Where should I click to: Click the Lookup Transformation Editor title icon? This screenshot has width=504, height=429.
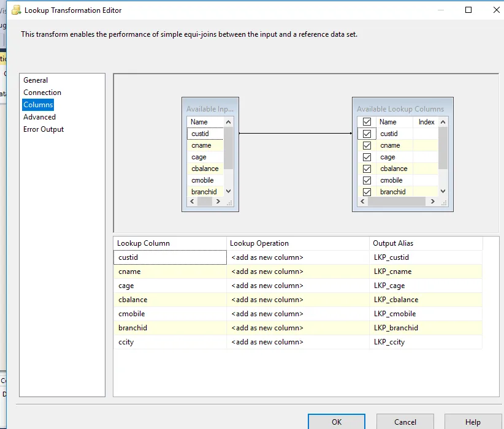17,10
